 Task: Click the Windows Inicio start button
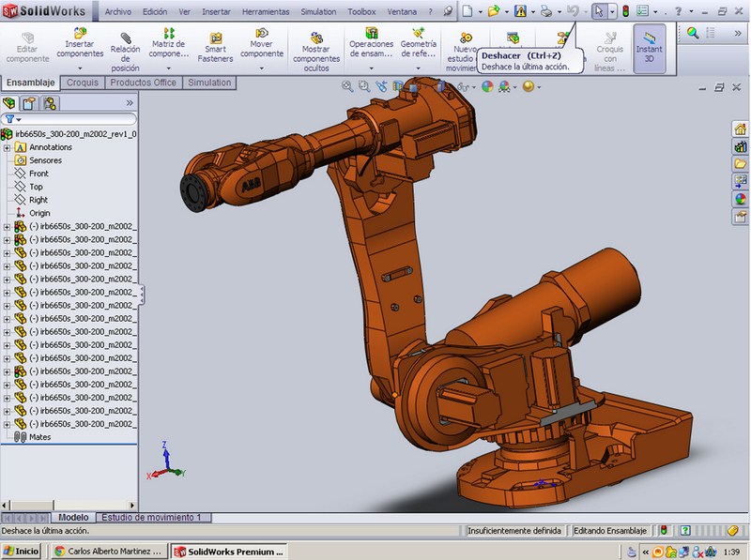(21, 551)
